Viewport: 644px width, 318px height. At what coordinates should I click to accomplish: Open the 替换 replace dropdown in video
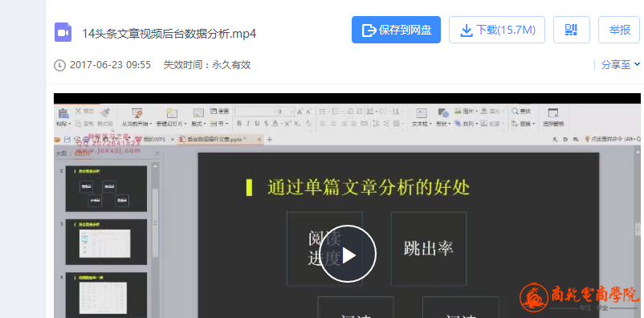point(524,124)
